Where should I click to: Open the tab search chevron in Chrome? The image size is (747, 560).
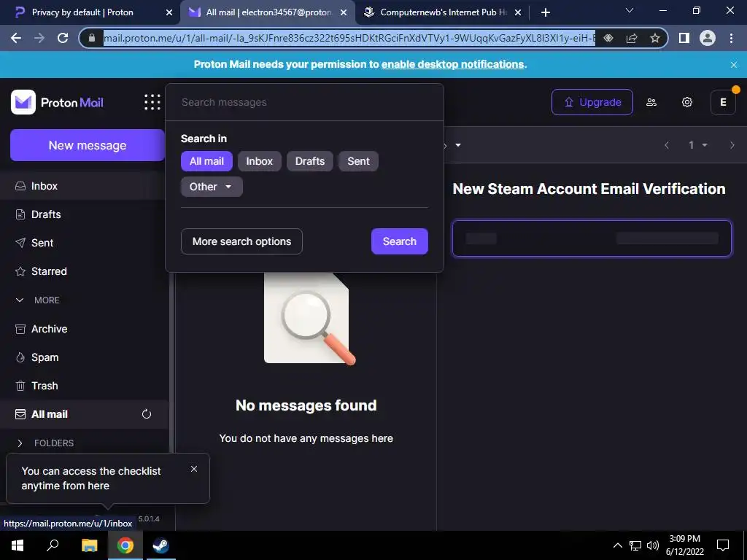point(630,10)
